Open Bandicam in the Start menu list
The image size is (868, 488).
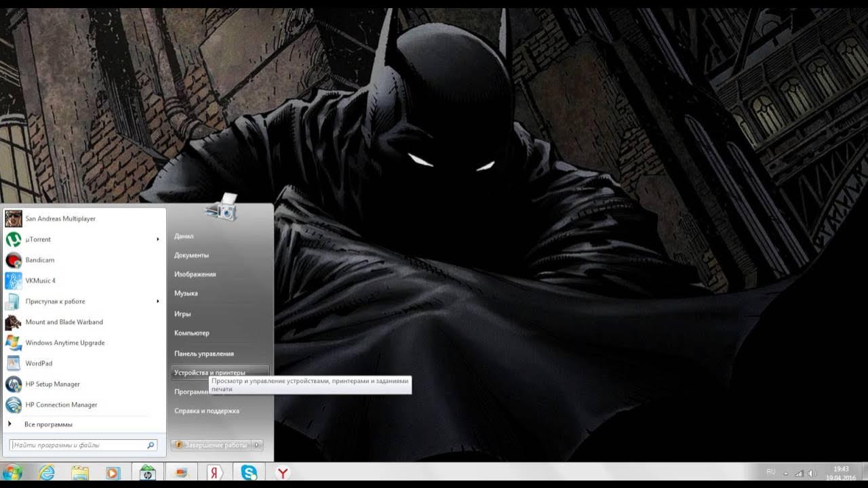pos(84,260)
